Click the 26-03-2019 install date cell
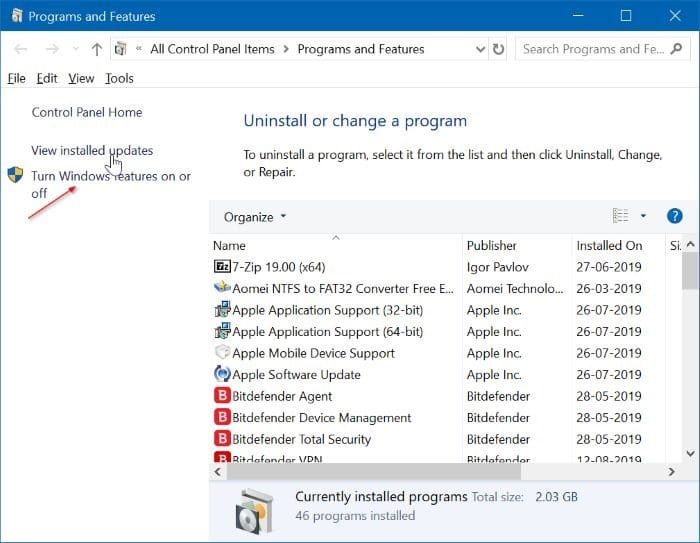 tap(609, 288)
